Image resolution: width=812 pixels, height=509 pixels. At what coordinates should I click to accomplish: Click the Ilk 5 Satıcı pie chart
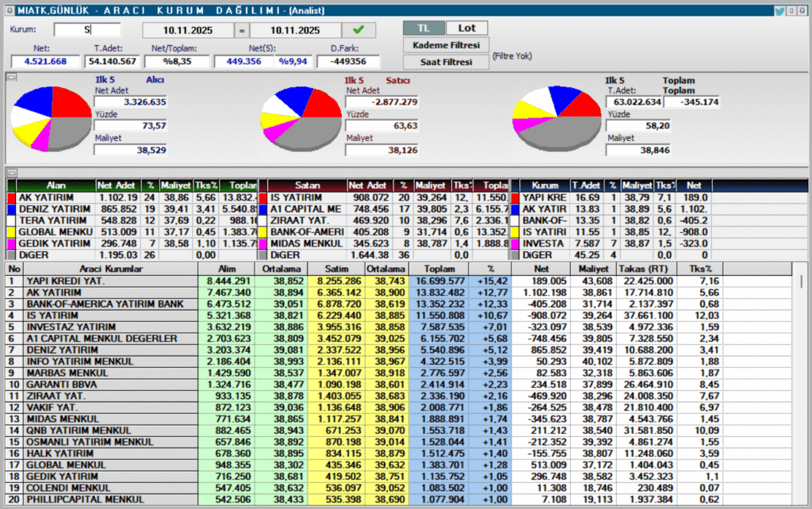coord(301,119)
